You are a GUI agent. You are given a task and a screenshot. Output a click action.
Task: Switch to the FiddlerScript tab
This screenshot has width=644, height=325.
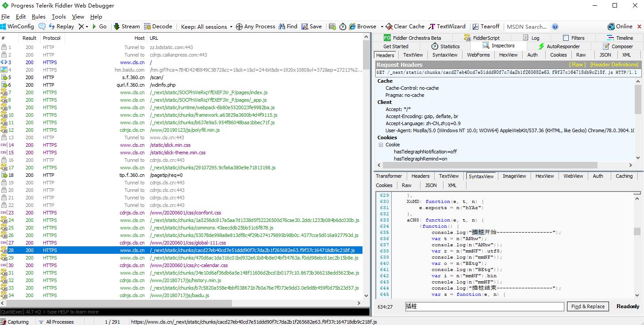(482, 38)
